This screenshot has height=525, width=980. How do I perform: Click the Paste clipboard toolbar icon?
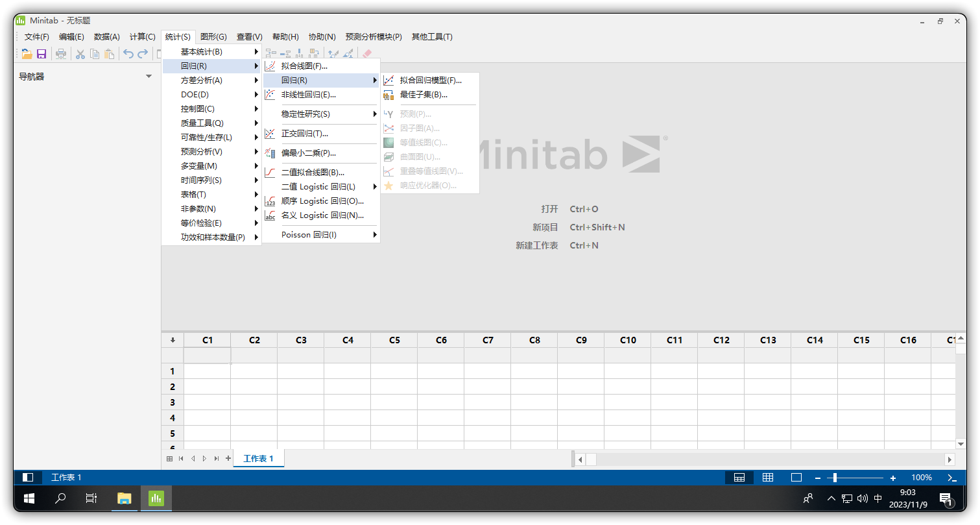(x=109, y=55)
